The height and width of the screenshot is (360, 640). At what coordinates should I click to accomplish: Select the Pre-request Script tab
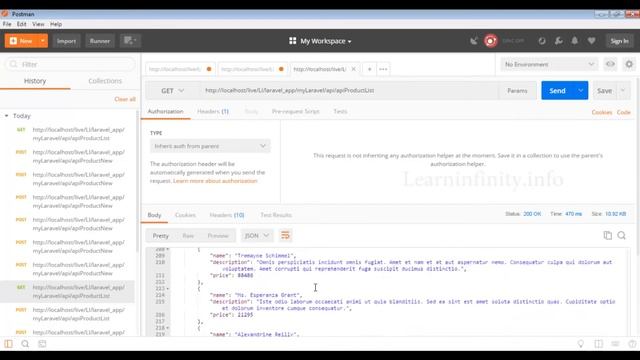296,111
